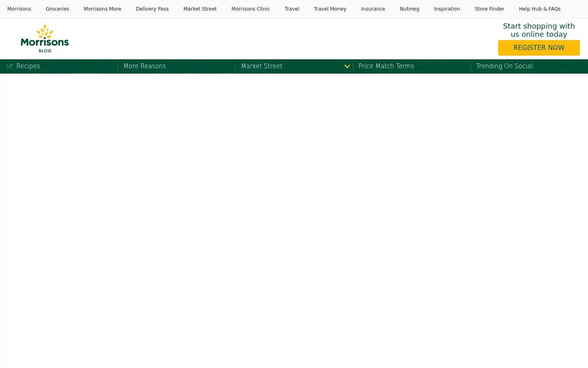This screenshot has height=368, width=588.
Task: Expand the Market Street dropdown chevron
Action: coord(347,66)
